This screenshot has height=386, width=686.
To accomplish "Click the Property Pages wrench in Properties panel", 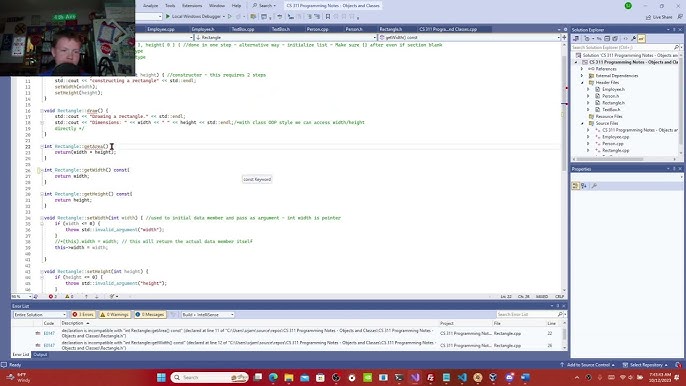I will [x=594, y=186].
